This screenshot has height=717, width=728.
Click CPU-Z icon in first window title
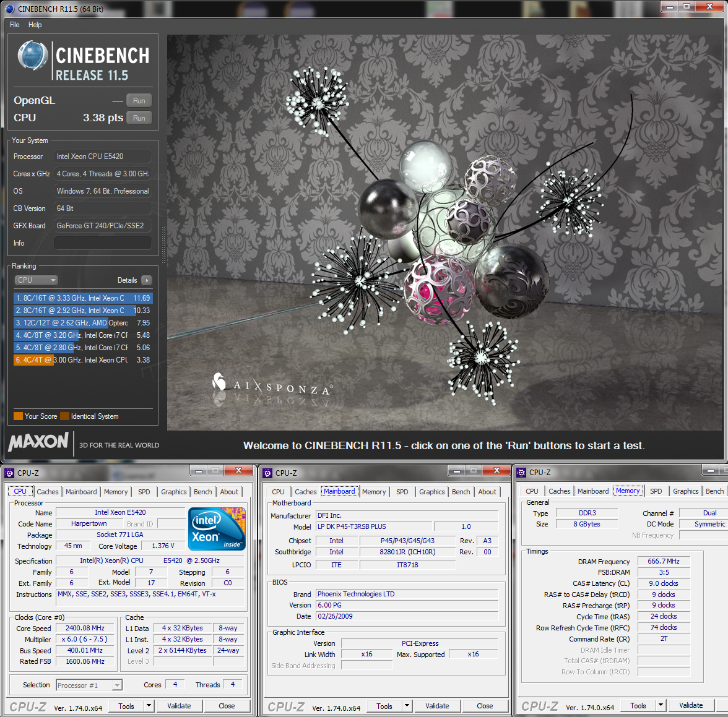pyautogui.click(x=9, y=473)
